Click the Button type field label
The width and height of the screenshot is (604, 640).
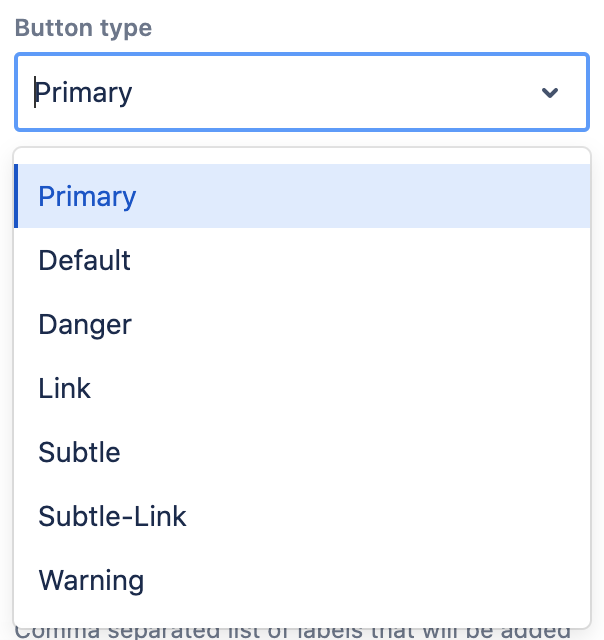coord(83,27)
